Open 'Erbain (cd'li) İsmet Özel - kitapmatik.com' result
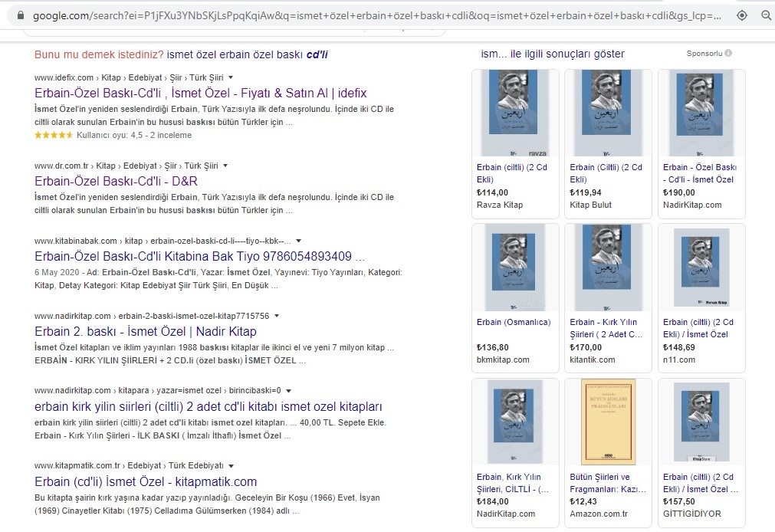The width and height of the screenshot is (775, 532). click(x=146, y=481)
